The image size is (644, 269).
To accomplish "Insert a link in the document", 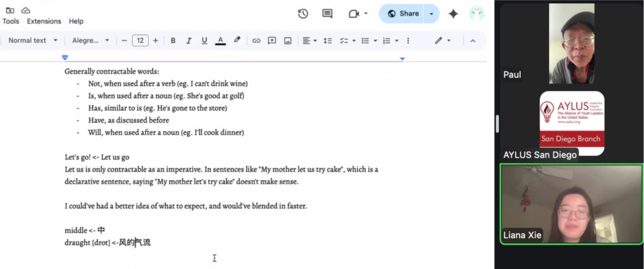I will click(x=256, y=40).
